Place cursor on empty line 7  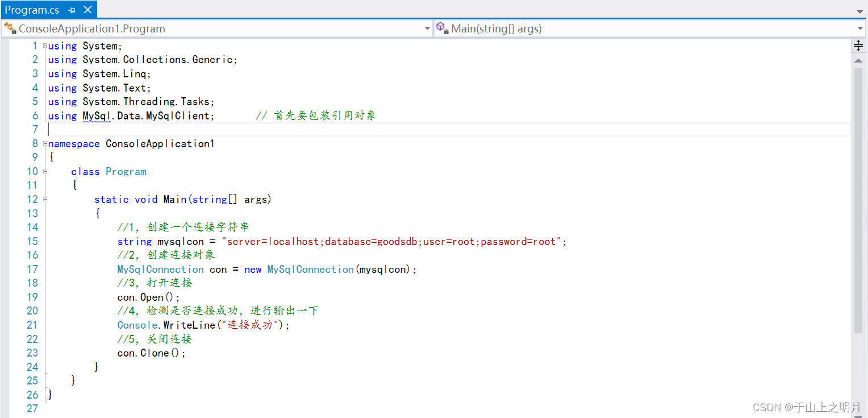tap(449, 130)
